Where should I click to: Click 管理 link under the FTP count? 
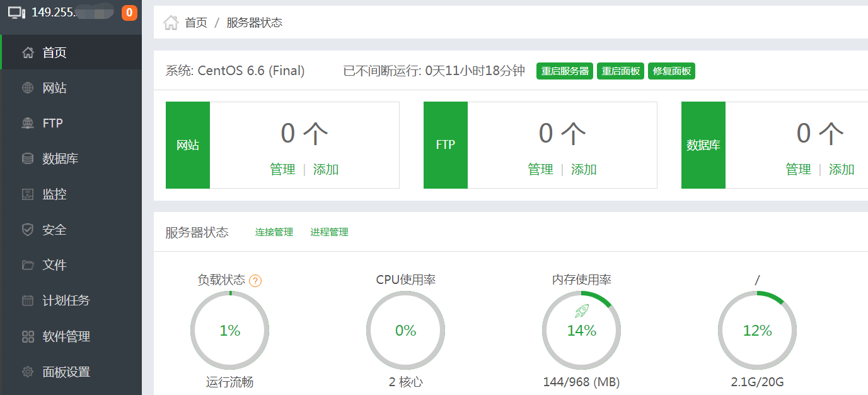tap(540, 169)
